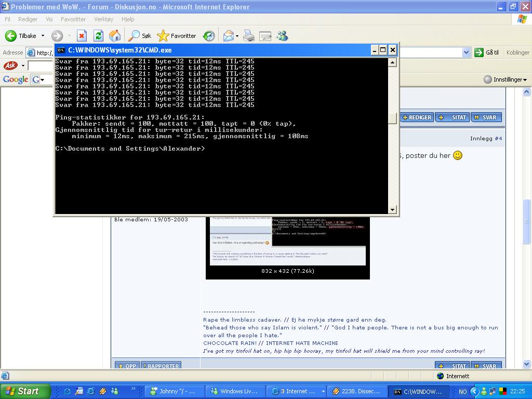Open the Favoritter menu
The width and height of the screenshot is (532, 399).
73,19
